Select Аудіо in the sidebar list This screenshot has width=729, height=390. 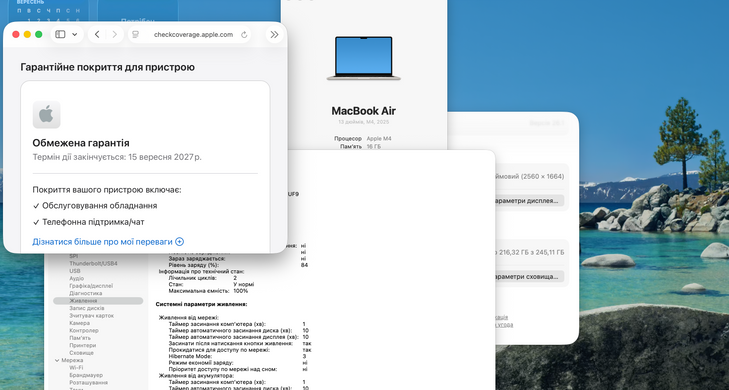tap(76, 278)
